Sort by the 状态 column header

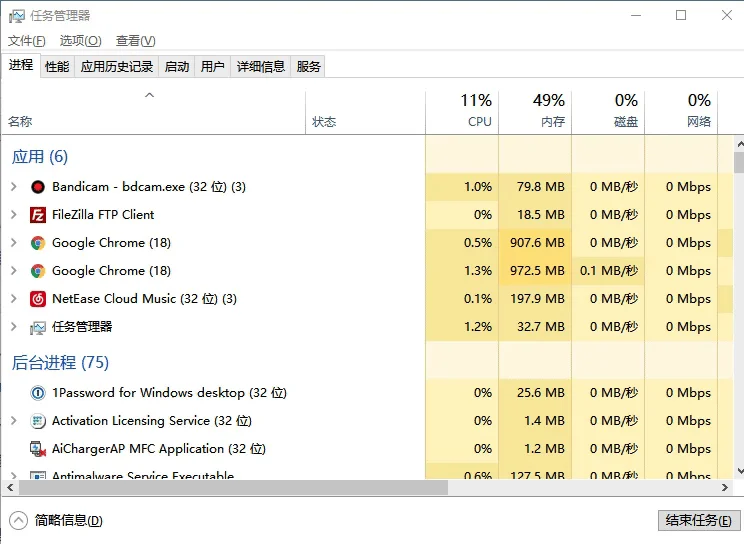click(365, 113)
